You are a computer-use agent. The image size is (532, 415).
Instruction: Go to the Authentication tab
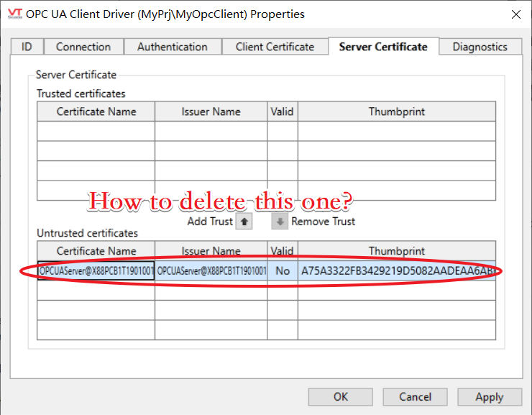click(173, 47)
